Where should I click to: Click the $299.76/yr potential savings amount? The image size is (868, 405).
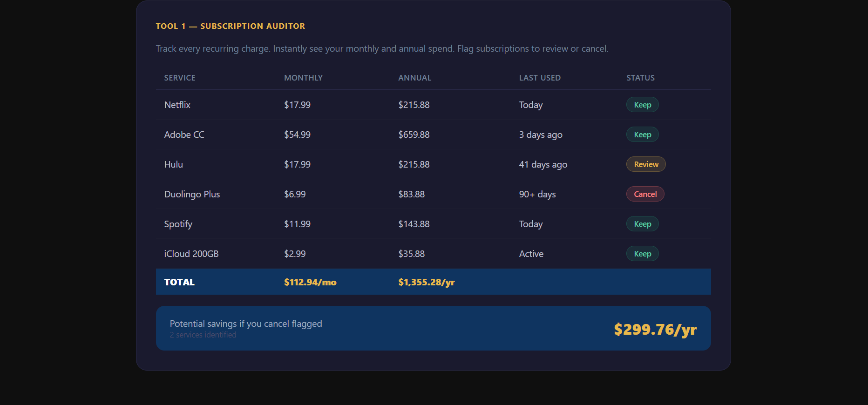[x=655, y=329]
